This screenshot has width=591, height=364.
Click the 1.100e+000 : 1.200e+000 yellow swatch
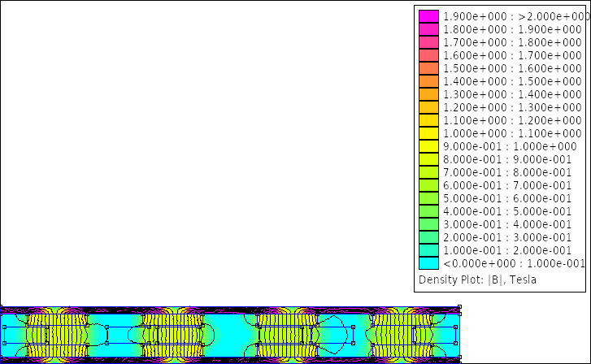[x=428, y=120]
